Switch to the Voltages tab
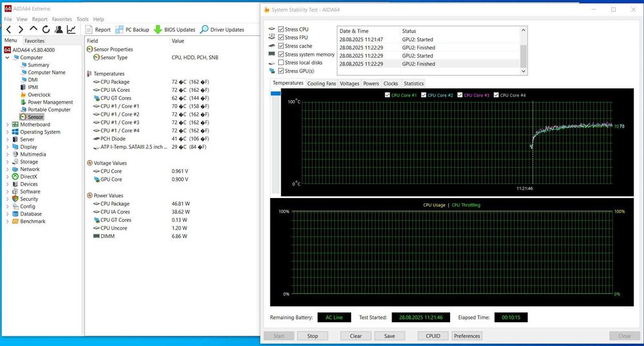The width and height of the screenshot is (644, 346). [349, 83]
